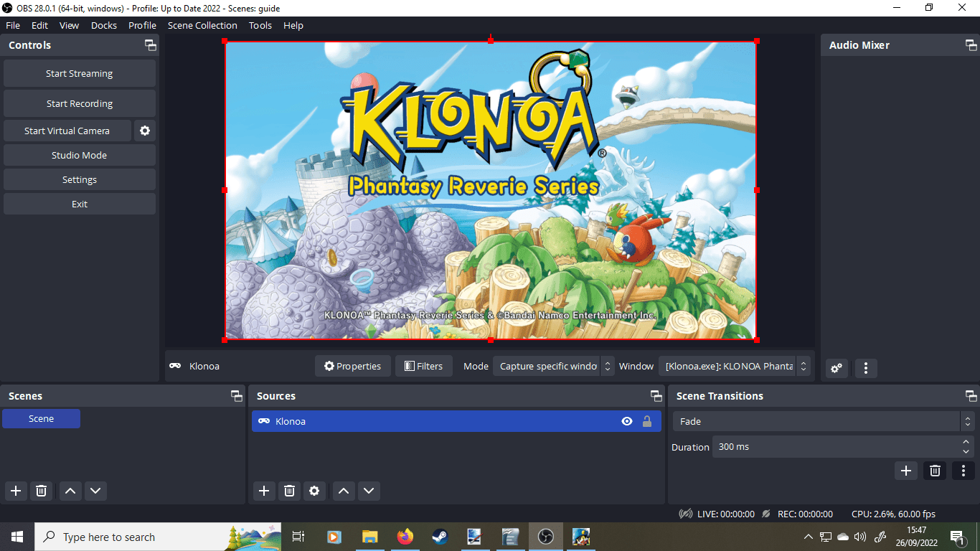Open transition properties three-dot menu
This screenshot has height=551, width=980.
tap(963, 471)
